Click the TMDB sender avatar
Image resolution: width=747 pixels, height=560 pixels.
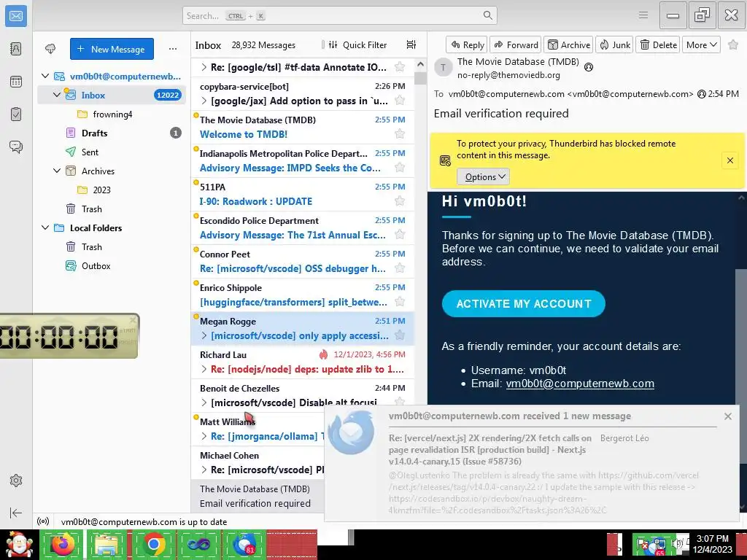tap(443, 68)
